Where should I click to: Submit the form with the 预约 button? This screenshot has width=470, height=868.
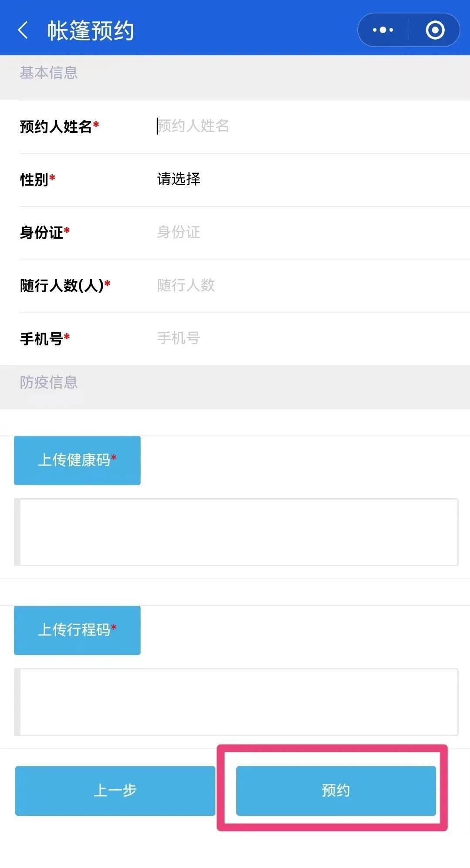336,790
